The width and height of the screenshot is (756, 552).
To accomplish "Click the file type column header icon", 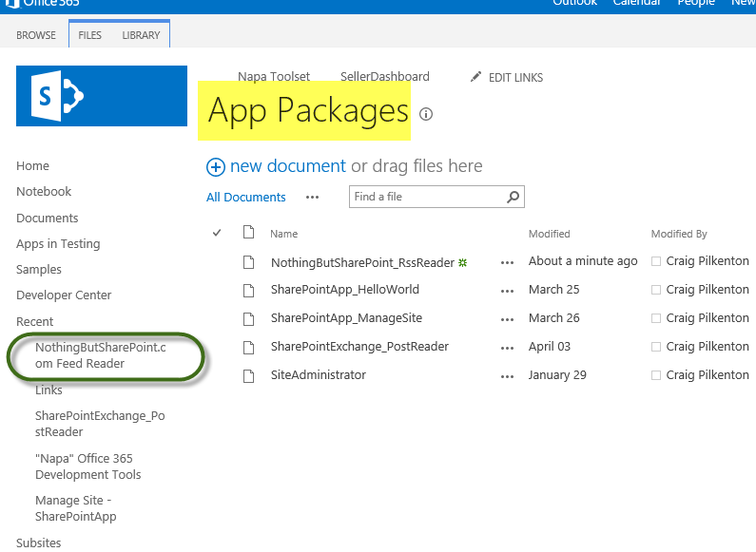I will (249, 232).
